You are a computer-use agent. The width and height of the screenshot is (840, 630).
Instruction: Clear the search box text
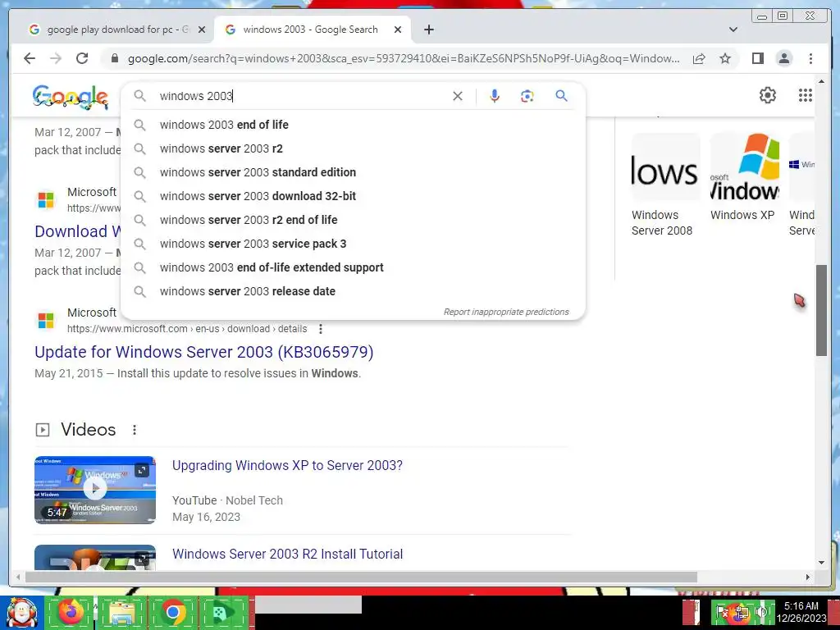[x=458, y=97]
